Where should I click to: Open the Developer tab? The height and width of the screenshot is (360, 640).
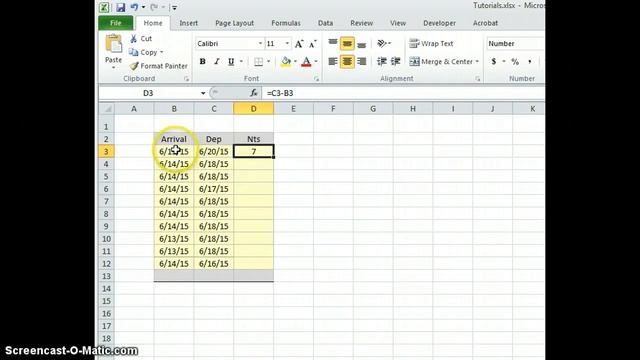[x=439, y=23]
